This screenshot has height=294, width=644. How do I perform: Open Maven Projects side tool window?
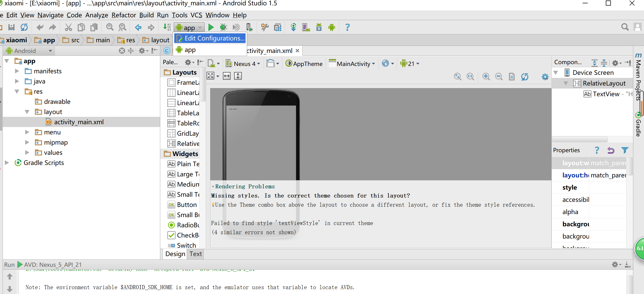pyautogui.click(x=638, y=76)
